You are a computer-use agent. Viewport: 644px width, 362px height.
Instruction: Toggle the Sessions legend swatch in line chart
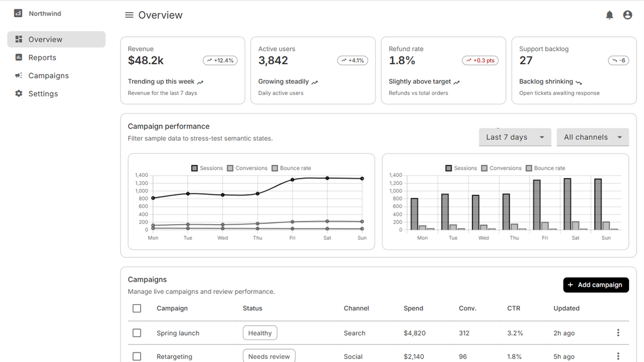195,168
